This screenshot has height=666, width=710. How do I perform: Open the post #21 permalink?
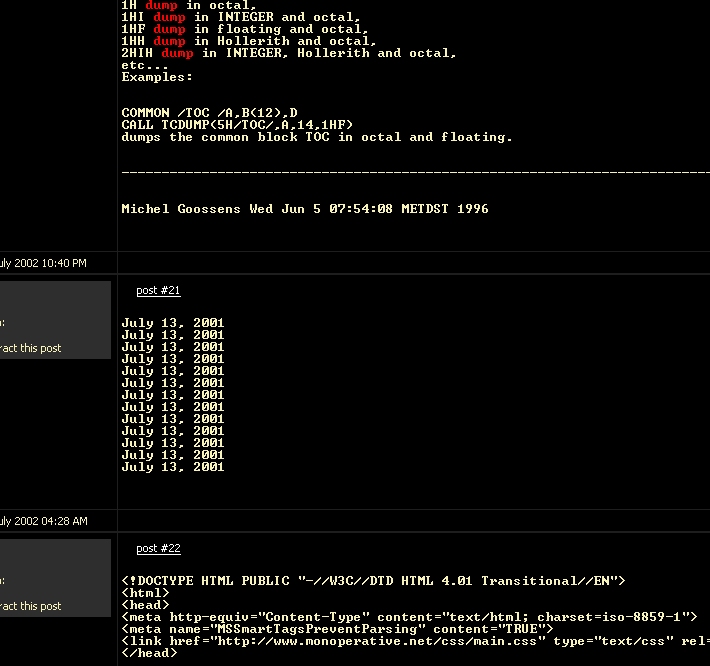point(158,290)
